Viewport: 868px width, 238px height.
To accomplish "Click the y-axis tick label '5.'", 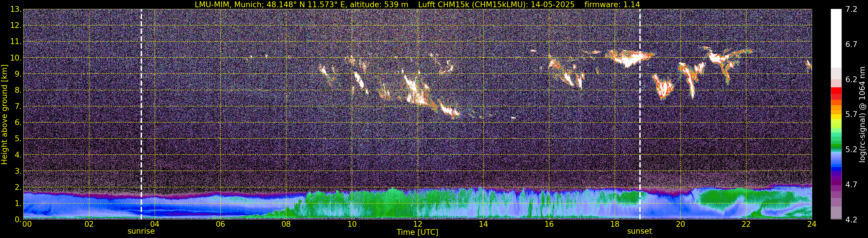I will coord(18,139).
